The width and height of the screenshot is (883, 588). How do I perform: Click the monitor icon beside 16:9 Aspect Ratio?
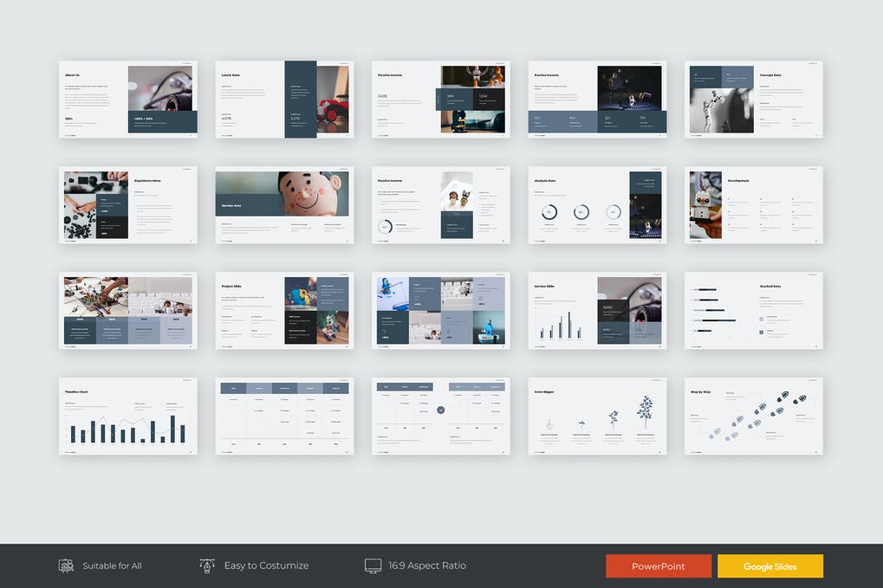point(373,565)
